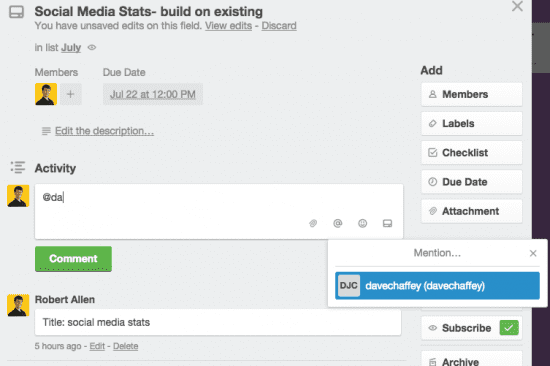Click the card icon beside the title

(x=16, y=12)
